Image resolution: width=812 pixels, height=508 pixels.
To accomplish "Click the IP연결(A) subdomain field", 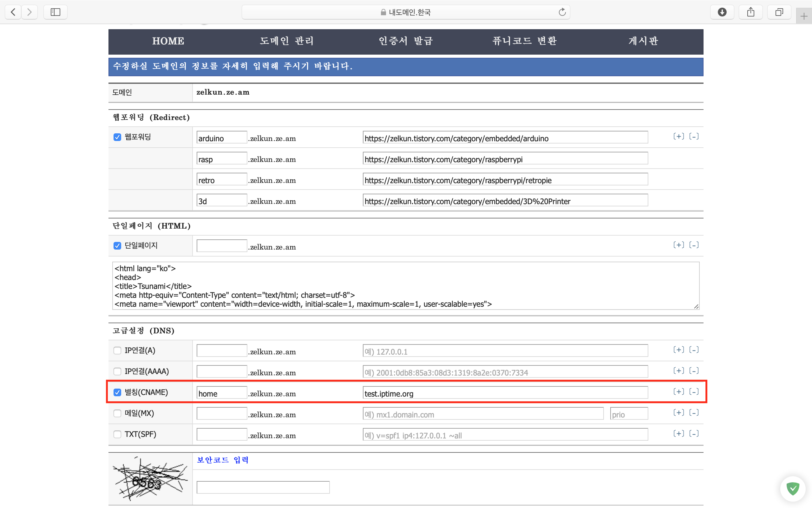I will click(x=222, y=351).
